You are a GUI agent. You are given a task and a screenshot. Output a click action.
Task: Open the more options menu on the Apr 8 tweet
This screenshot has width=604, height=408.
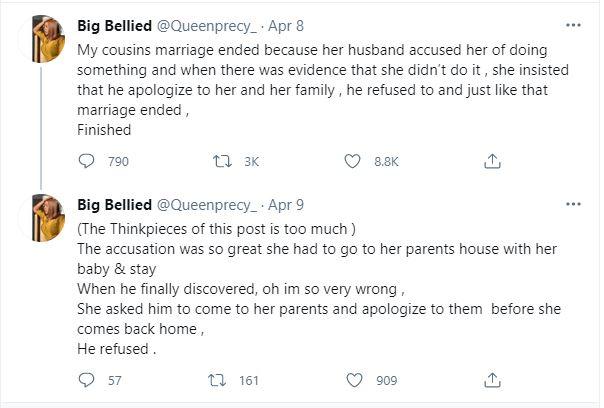[x=573, y=25]
